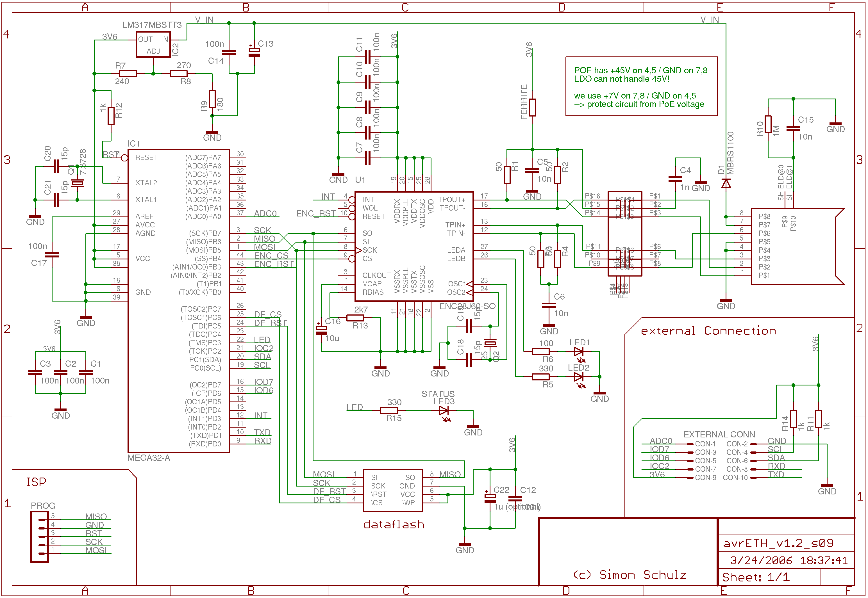Select the RESET pin label on IC1
Image resolution: width=868 pixels, height=598 pixels.
click(147, 158)
